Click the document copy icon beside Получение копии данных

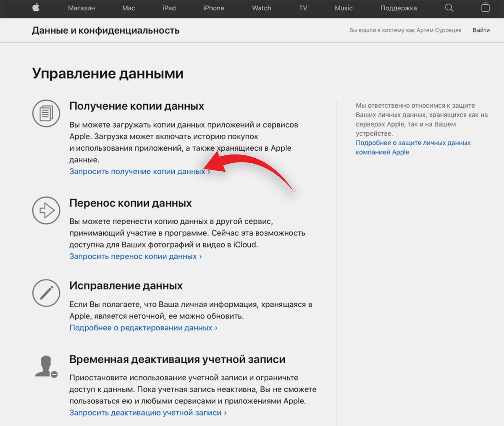[46, 113]
